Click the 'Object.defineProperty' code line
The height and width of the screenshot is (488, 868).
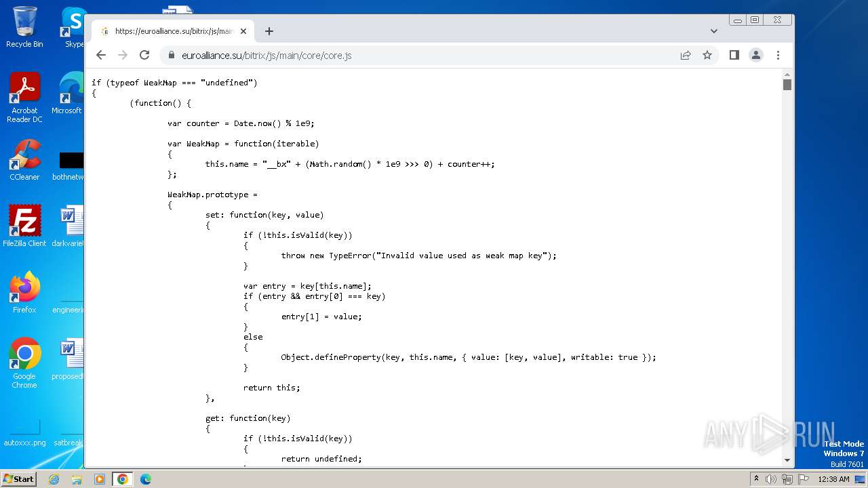pos(469,357)
